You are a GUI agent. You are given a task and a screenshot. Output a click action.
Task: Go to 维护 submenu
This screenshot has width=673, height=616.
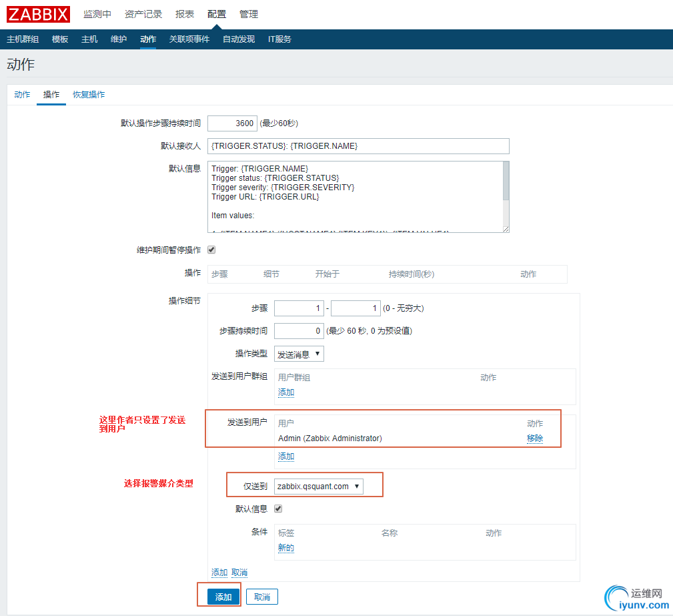[x=119, y=39]
